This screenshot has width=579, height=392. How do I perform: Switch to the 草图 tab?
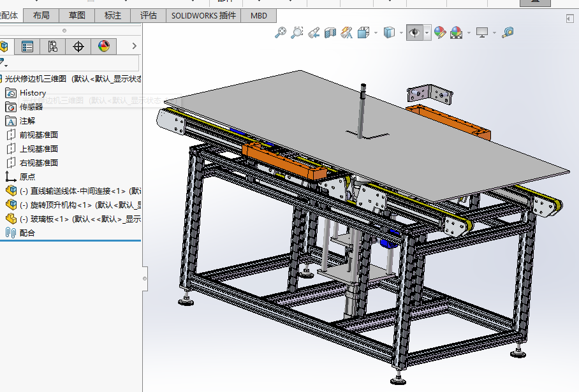pyautogui.click(x=77, y=16)
